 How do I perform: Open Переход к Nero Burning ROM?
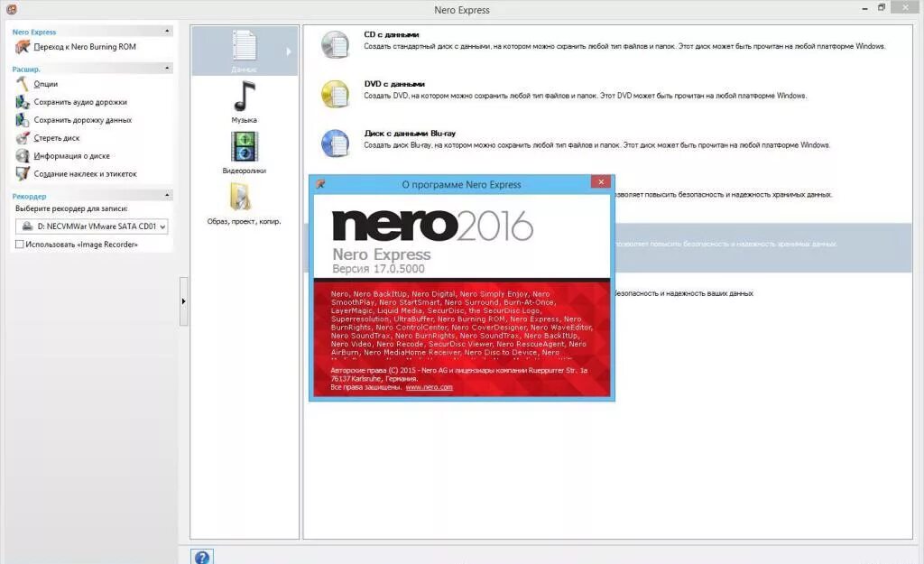(x=85, y=47)
